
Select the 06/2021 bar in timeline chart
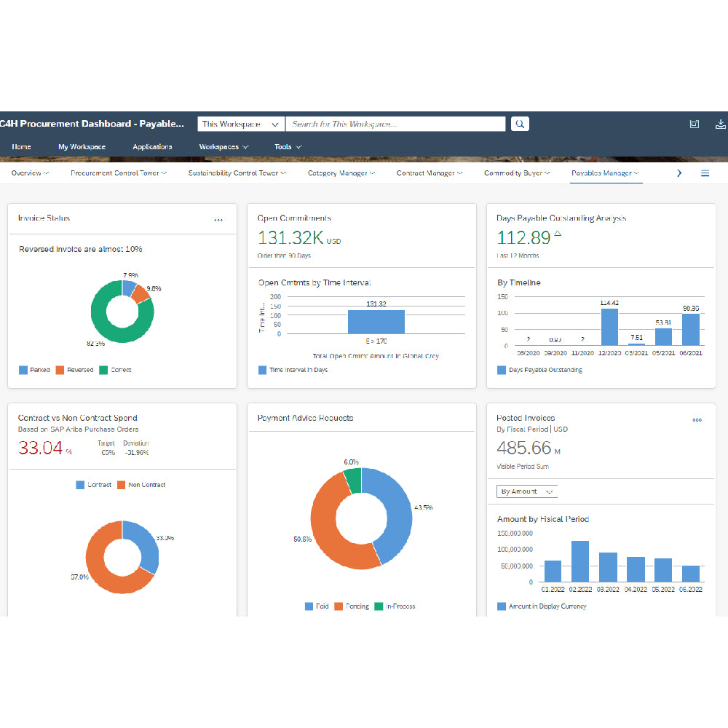691,330
